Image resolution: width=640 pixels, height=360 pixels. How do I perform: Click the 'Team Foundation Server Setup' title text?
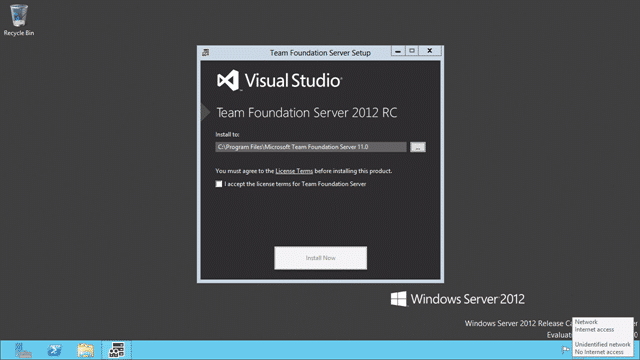320,53
